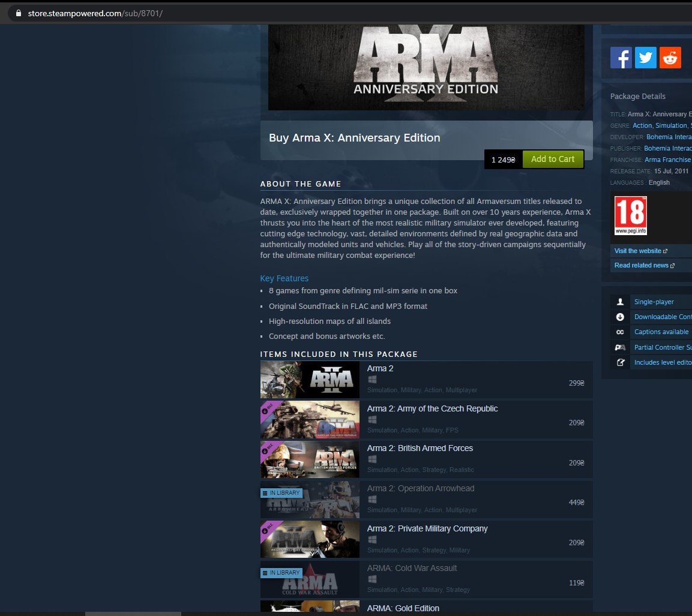Open ARMA: Cold War Assault title
Image resolution: width=692 pixels, height=616 pixels.
412,569
